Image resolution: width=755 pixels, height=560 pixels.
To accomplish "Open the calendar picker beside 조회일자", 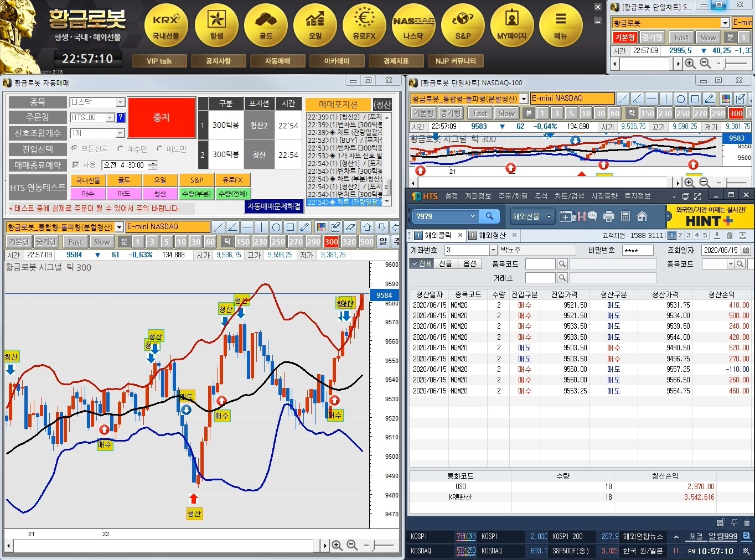I will (746, 250).
